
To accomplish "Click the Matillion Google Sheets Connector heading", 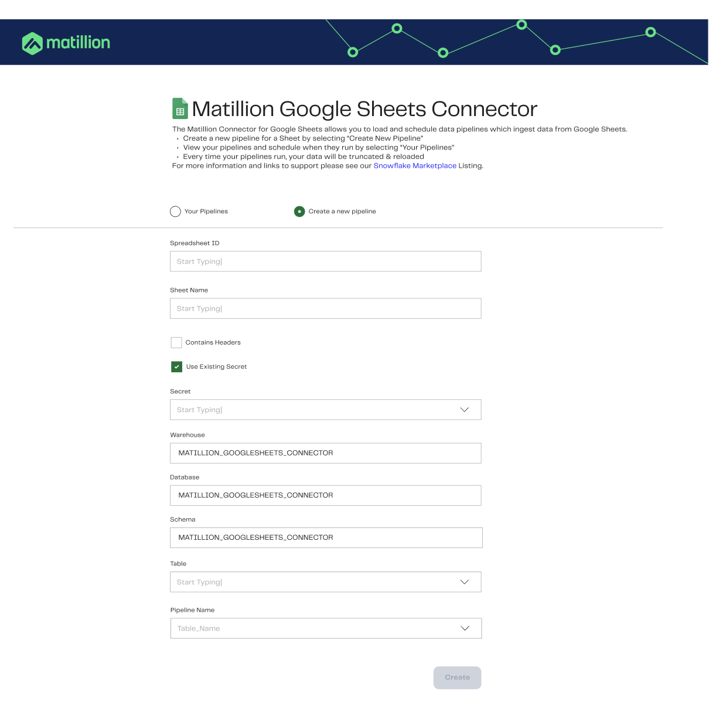I will click(364, 109).
